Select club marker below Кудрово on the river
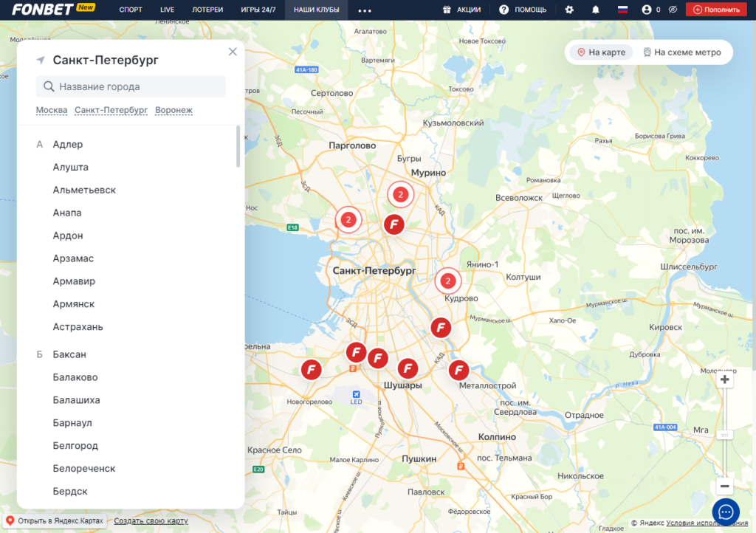This screenshot has height=533, width=756. [x=441, y=329]
